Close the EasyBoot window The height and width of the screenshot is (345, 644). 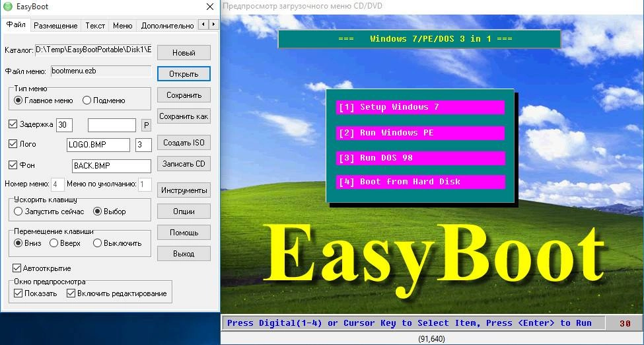pyautogui.click(x=210, y=7)
